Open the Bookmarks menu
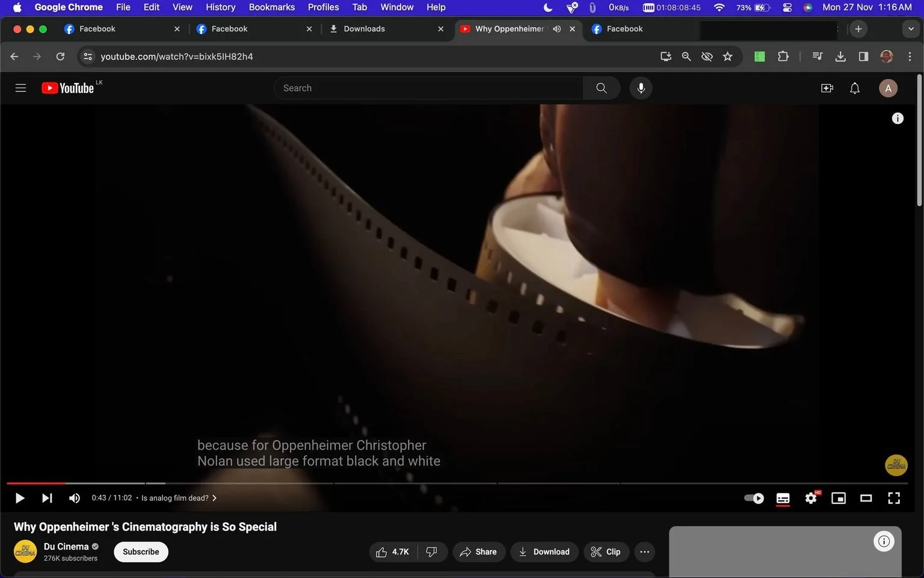This screenshot has width=924, height=578. (272, 7)
